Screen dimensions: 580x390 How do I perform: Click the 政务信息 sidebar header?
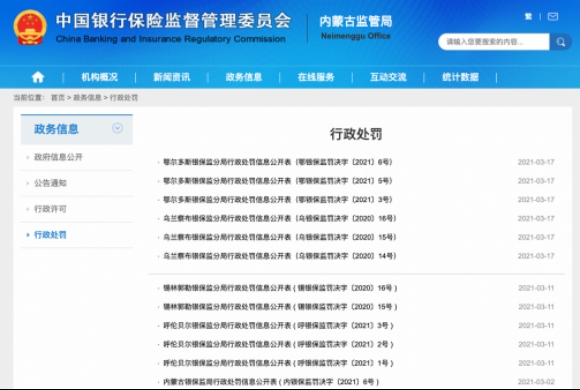(77, 129)
